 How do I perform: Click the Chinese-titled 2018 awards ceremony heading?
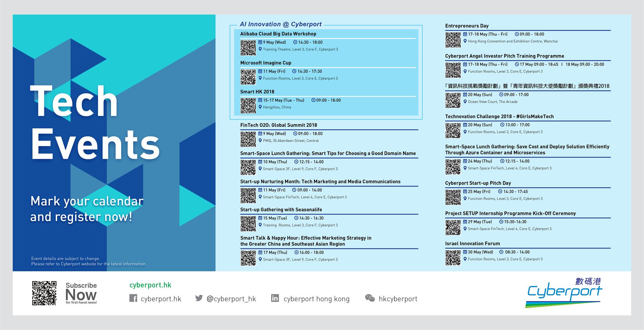click(x=527, y=86)
